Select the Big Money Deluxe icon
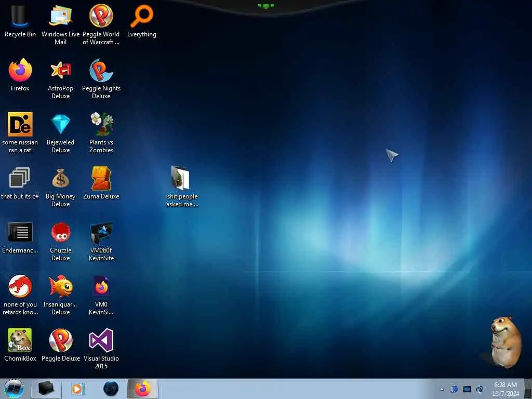The height and width of the screenshot is (399, 532). (60, 187)
